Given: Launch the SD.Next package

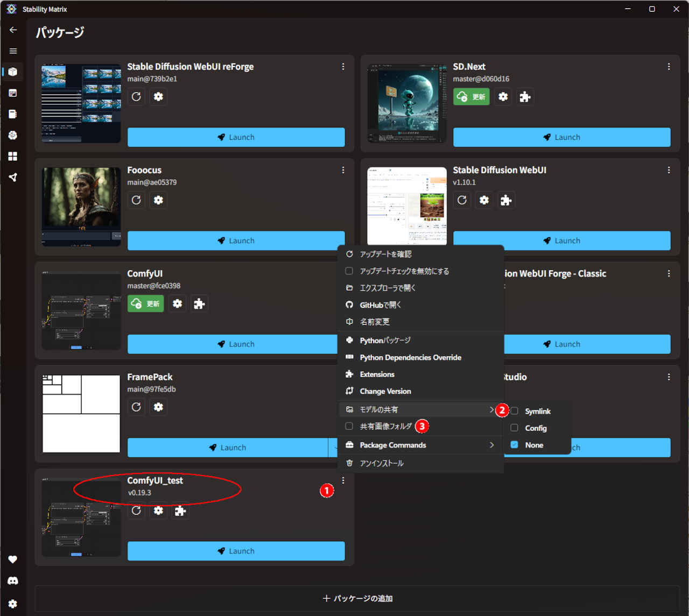Looking at the screenshot, I should (562, 137).
